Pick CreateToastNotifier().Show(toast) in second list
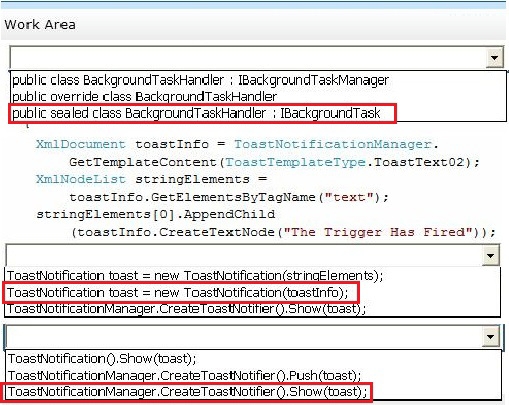509x405 pixels. coord(186,309)
